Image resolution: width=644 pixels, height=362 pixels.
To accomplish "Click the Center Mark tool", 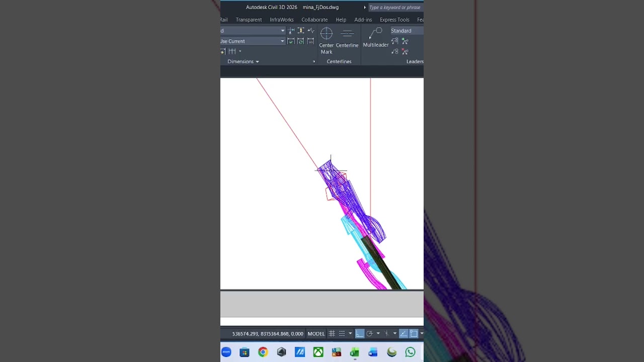I will pyautogui.click(x=327, y=41).
